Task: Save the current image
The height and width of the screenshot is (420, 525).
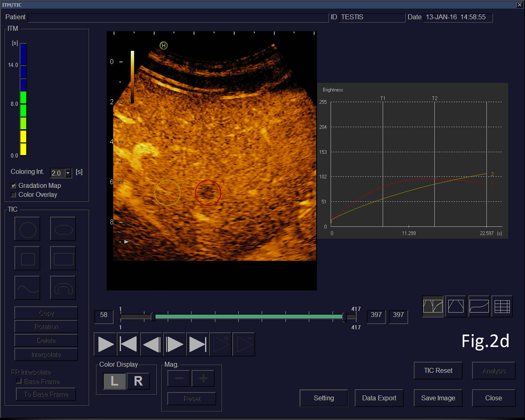Action: click(438, 398)
